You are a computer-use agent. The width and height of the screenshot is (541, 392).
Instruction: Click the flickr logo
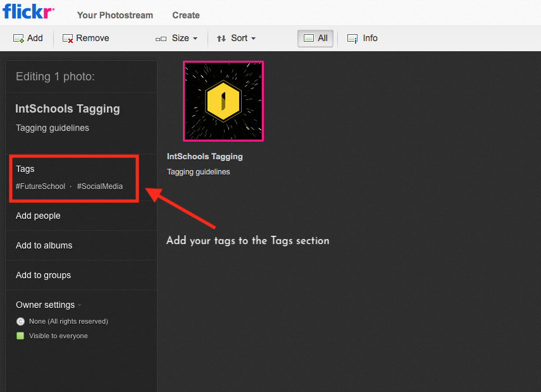pos(28,12)
